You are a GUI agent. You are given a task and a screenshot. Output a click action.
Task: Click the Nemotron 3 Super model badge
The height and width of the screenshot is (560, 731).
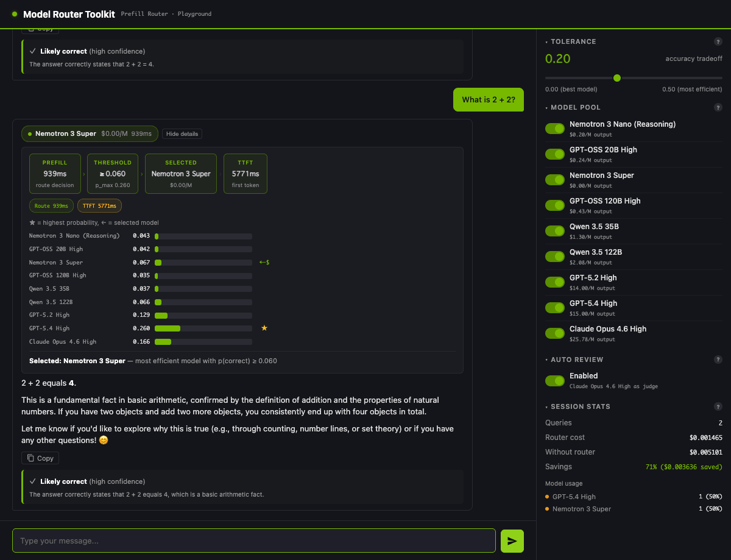[x=90, y=133]
